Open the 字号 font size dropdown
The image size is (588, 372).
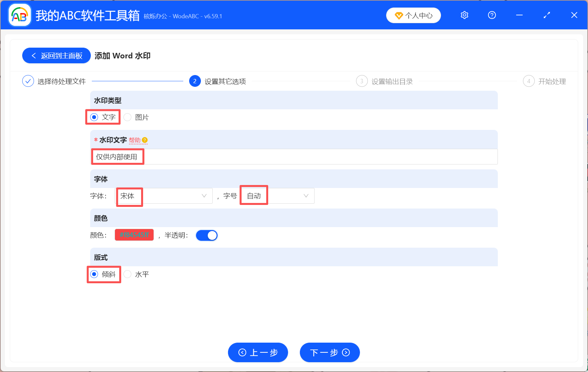[305, 195]
